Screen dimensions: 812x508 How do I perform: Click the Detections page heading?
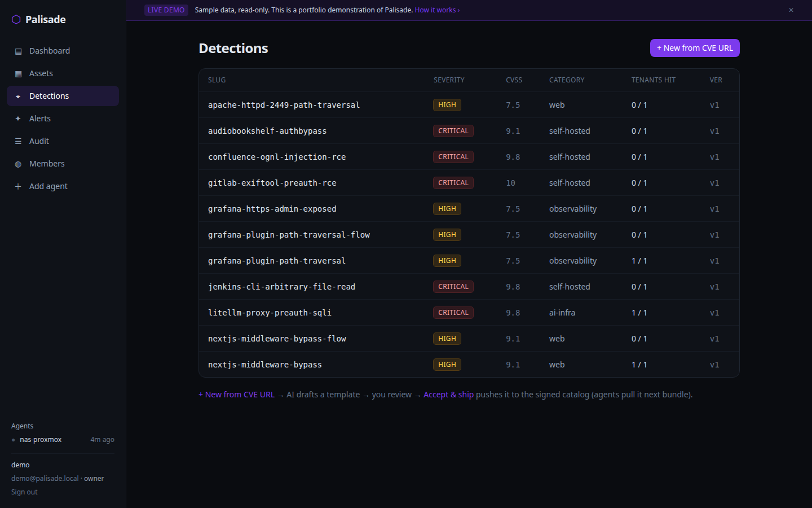tap(233, 49)
